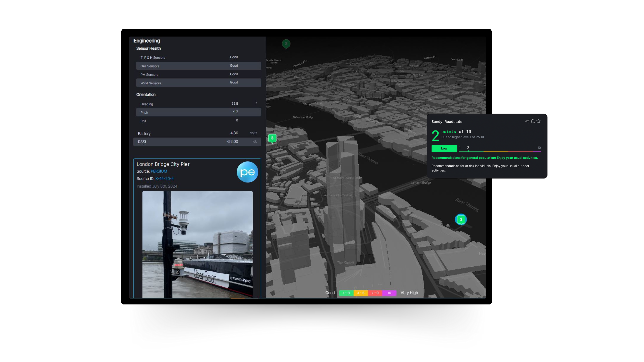Click the yellow 4-6 legend swatch
The width and height of the screenshot is (644, 362).
pos(361,293)
